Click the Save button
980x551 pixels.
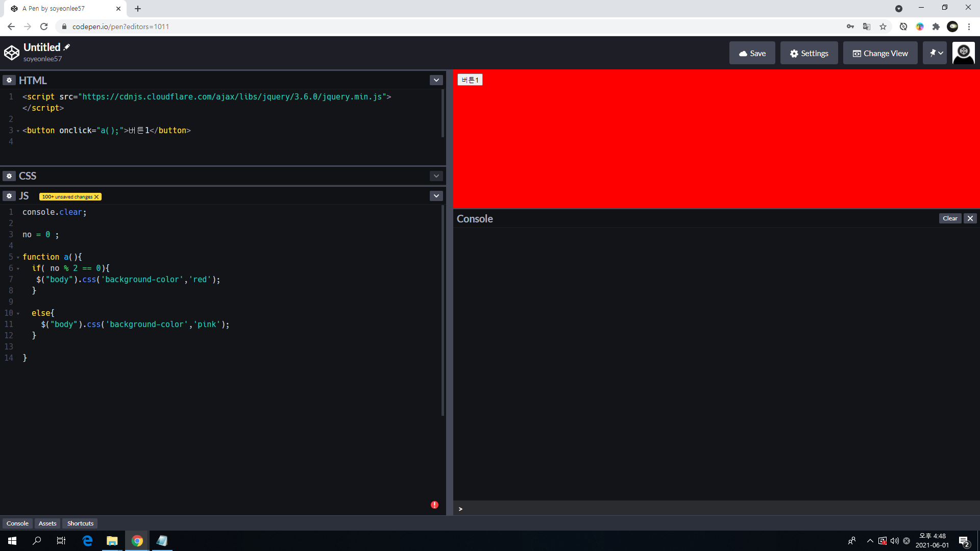tap(752, 53)
